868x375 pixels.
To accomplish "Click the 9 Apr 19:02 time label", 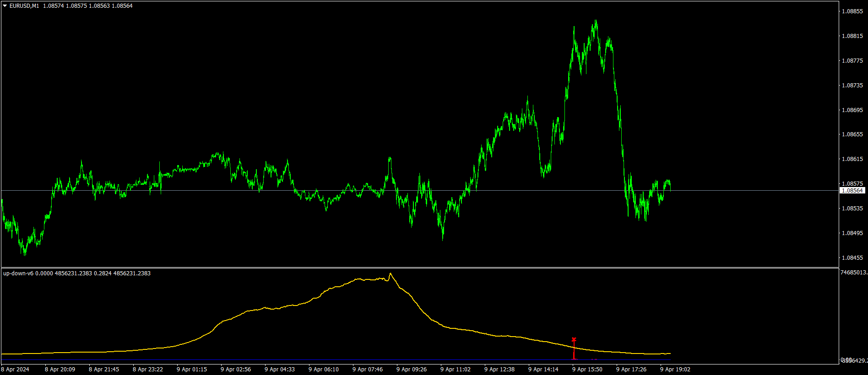I will pyautogui.click(x=675, y=370).
